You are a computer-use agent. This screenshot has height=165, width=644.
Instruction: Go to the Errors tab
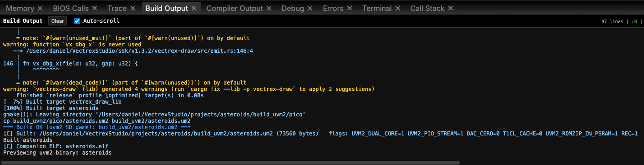334,8
